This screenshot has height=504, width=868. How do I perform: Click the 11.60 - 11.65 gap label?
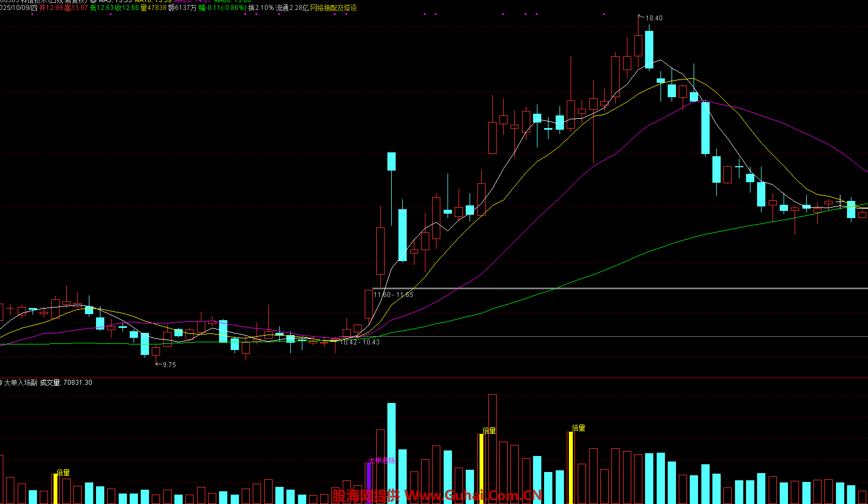click(393, 295)
